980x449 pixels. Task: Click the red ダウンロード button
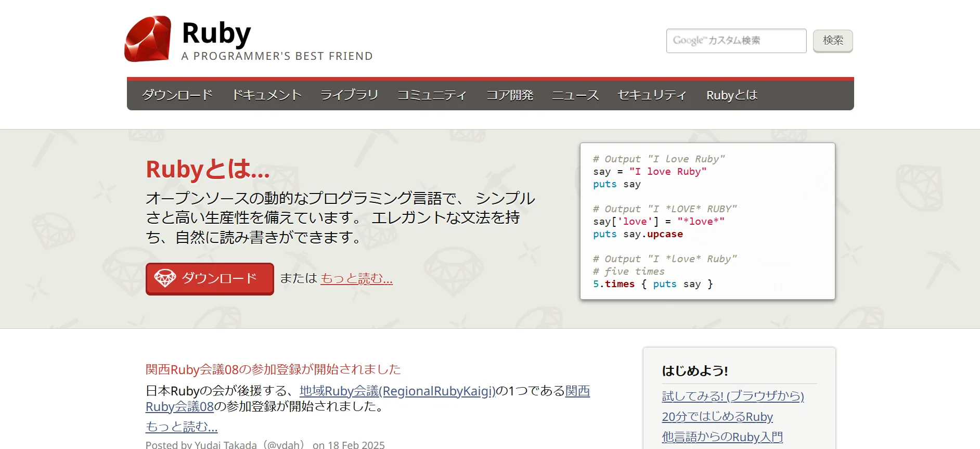click(x=210, y=279)
